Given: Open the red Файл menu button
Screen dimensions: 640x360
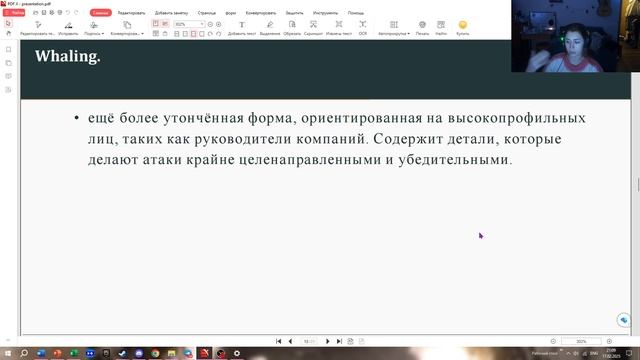Looking at the screenshot, I should click(14, 13).
